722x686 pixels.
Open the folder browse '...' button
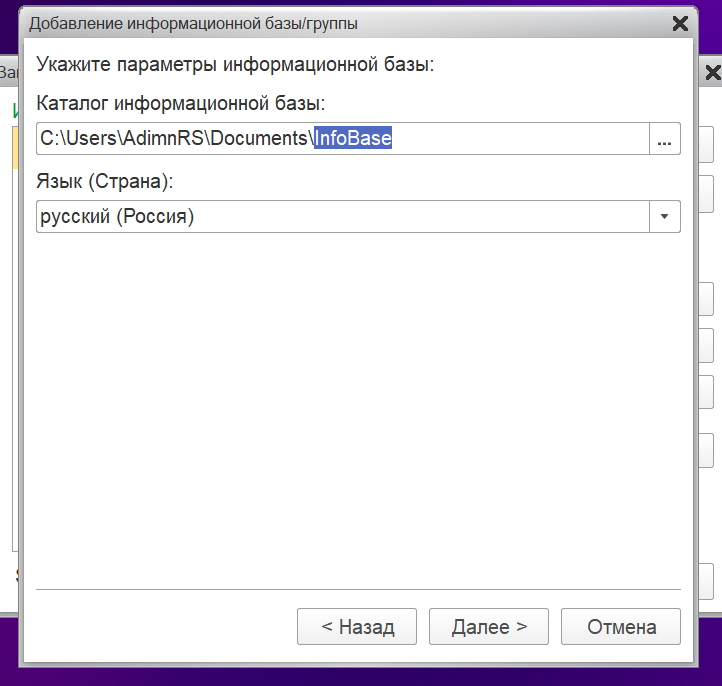click(665, 139)
